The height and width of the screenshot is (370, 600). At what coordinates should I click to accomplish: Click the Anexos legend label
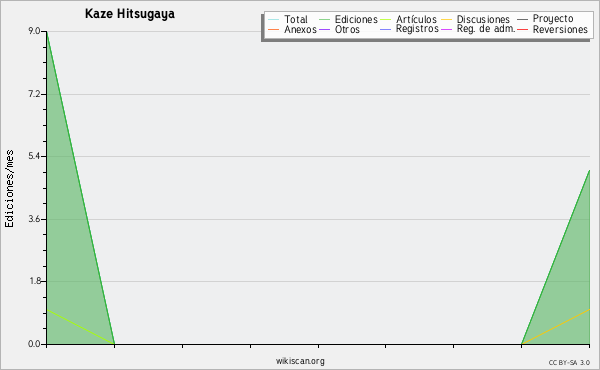pos(300,29)
